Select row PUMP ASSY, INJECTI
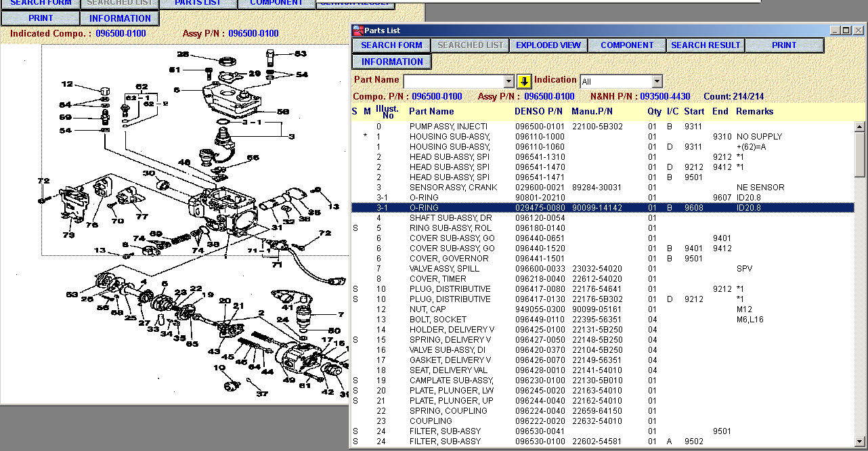 point(603,127)
